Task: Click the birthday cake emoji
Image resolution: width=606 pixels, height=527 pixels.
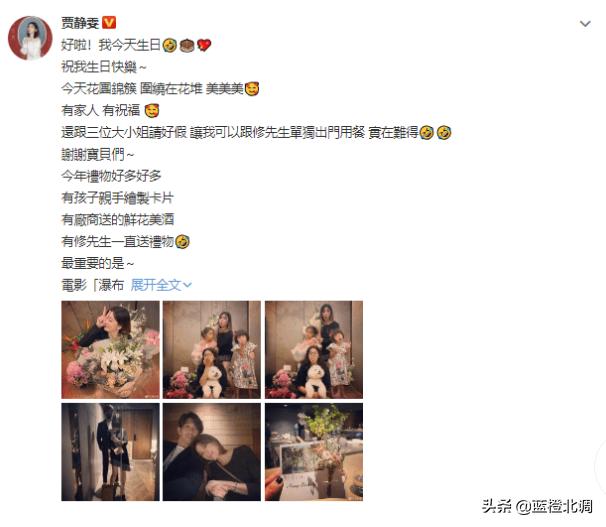Action: 187,45
